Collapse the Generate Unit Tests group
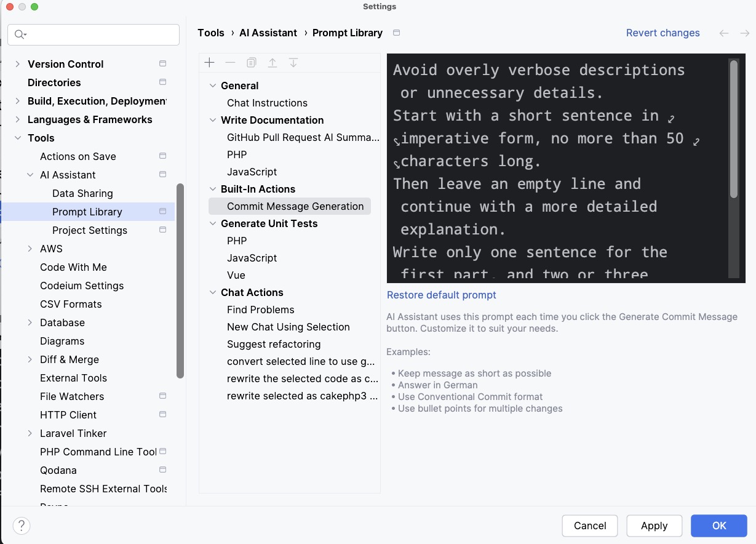756x544 pixels. click(x=213, y=223)
